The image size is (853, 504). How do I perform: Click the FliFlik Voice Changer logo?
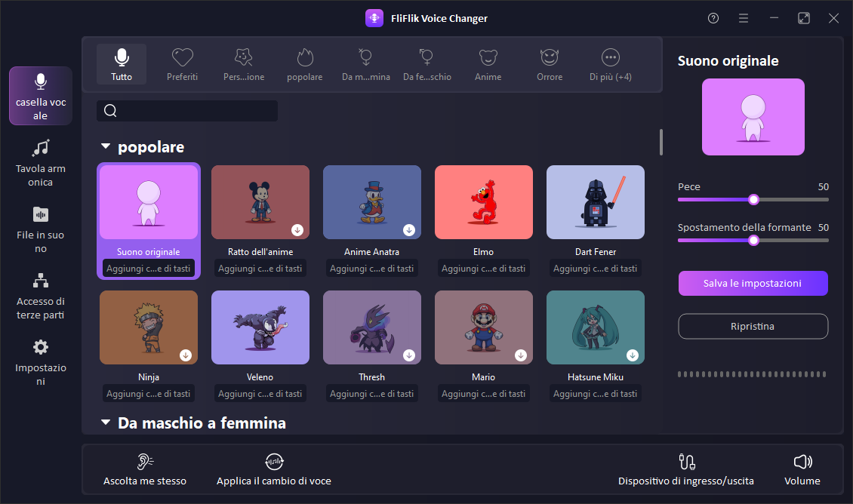[374, 18]
